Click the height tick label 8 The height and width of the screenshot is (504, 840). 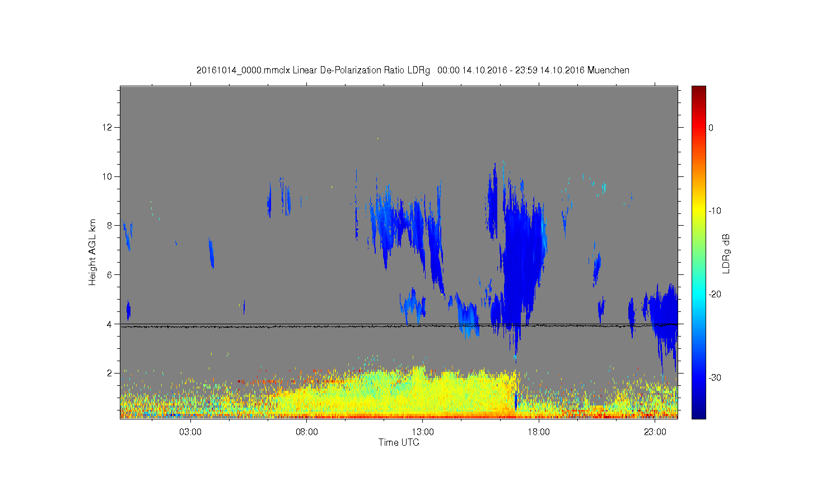110,226
